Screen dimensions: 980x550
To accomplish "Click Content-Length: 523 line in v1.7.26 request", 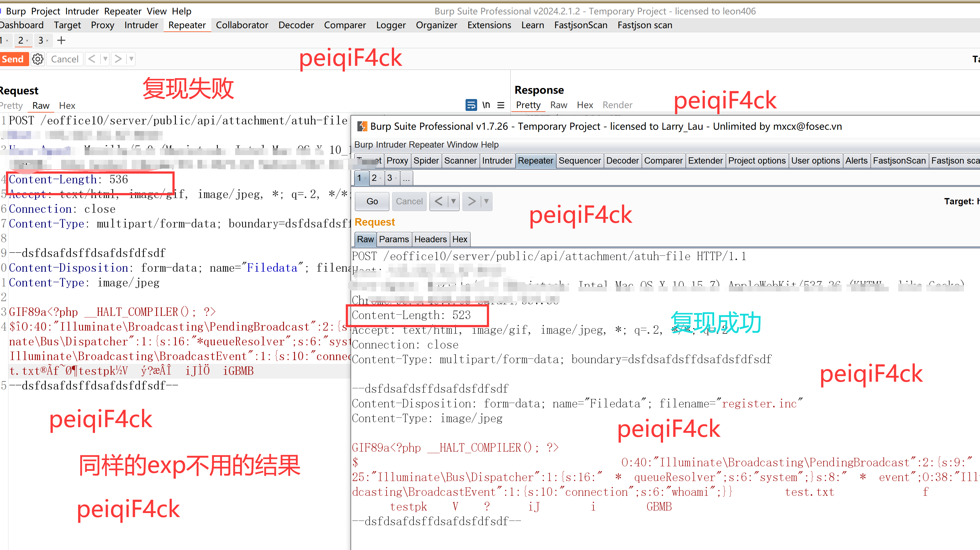I will pos(411,315).
